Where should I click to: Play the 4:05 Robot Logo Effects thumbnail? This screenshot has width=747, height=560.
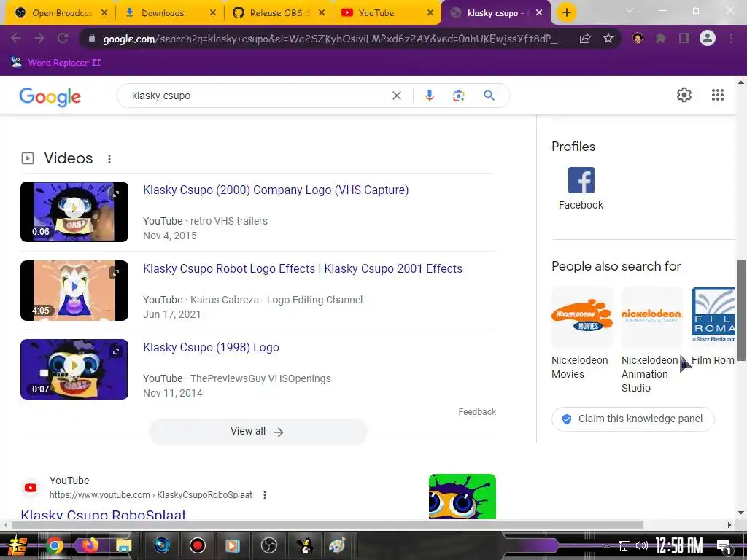(x=74, y=290)
